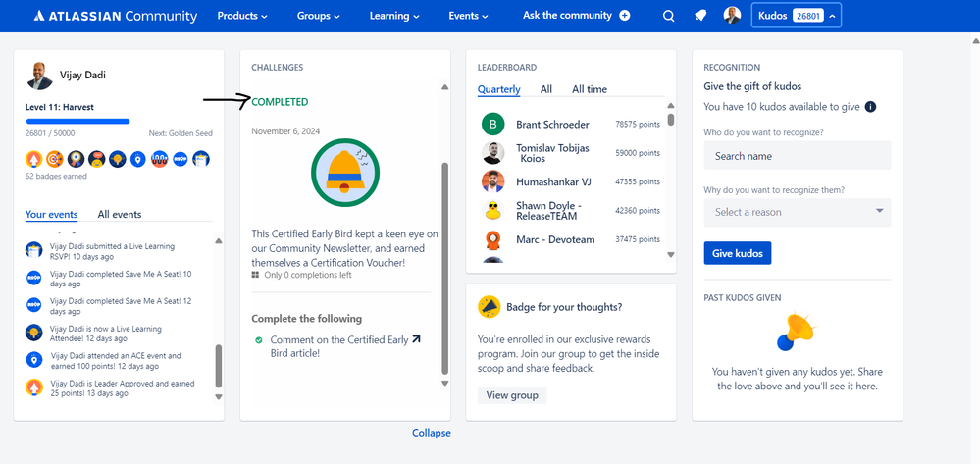Click Brant Schroeder's green B avatar
Image resolution: width=980 pixels, height=464 pixels.
pyautogui.click(x=493, y=125)
